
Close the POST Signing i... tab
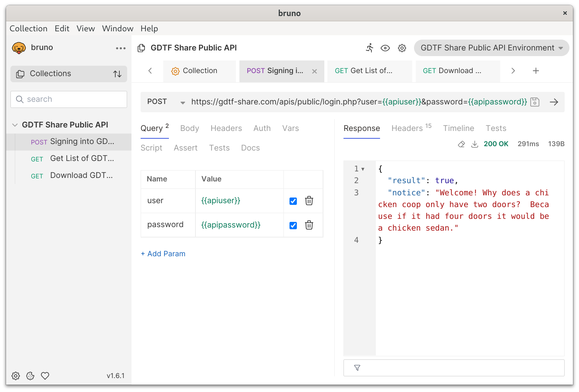tap(314, 71)
